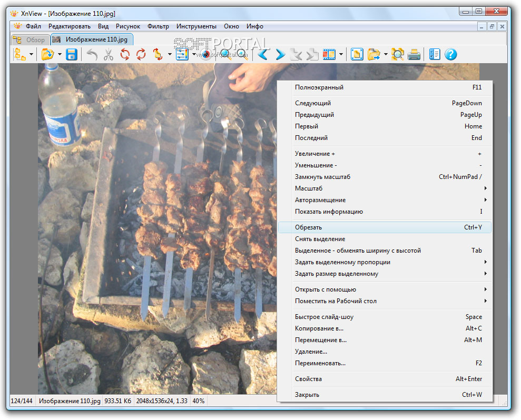The image size is (521, 420).
Task: Click the printer icon
Action: [414, 54]
